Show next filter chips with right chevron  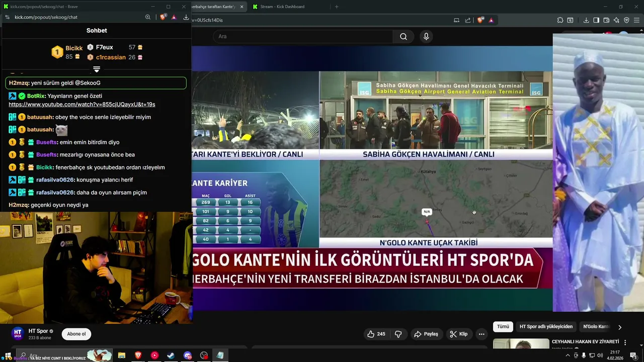click(x=620, y=327)
